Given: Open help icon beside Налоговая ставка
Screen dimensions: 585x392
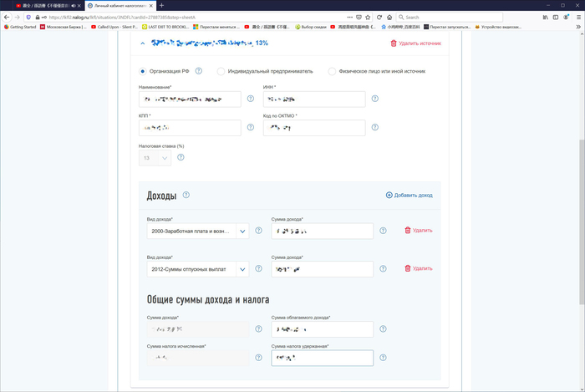Looking at the screenshot, I should (181, 157).
